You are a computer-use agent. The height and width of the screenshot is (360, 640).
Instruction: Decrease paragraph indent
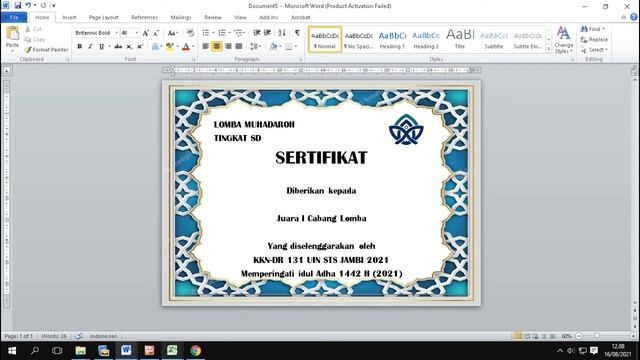(257, 33)
